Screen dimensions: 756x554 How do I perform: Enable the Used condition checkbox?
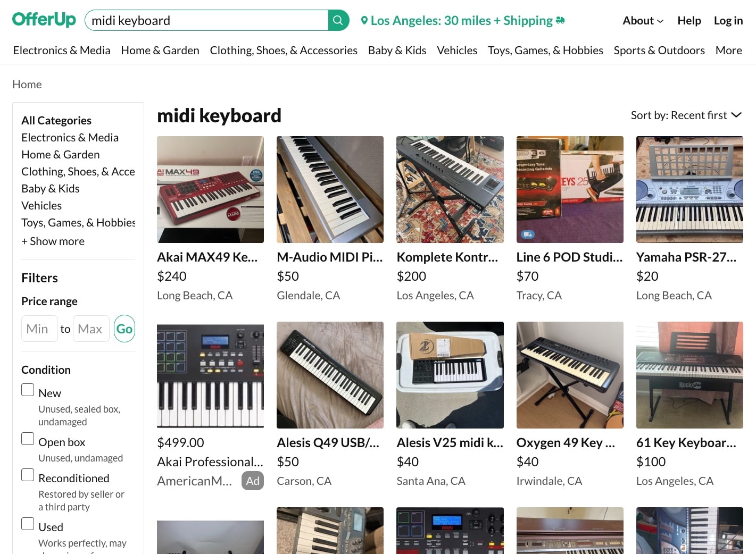(x=28, y=523)
